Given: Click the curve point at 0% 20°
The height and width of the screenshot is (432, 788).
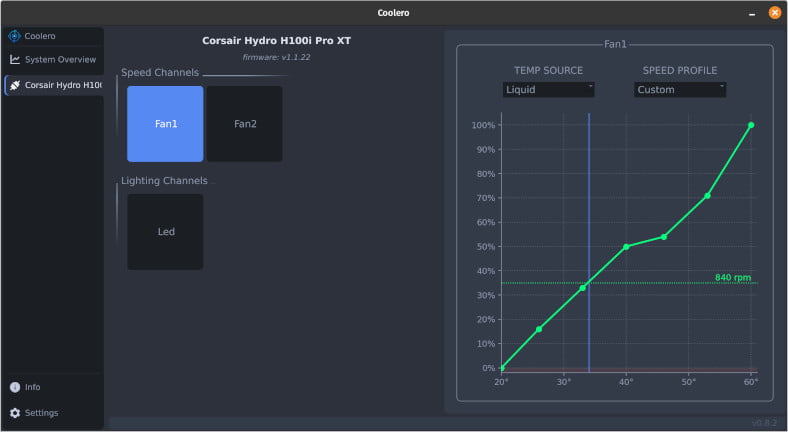Looking at the screenshot, I should click(502, 368).
